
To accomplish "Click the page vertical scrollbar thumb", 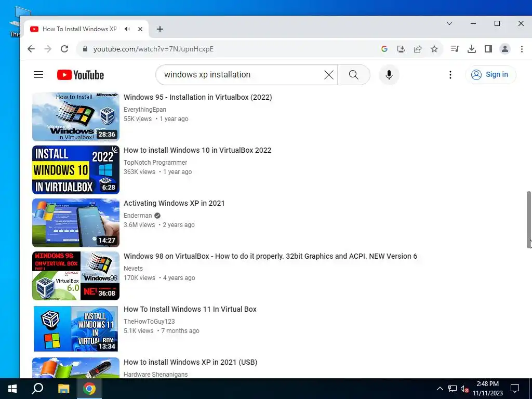I will 528,220.
